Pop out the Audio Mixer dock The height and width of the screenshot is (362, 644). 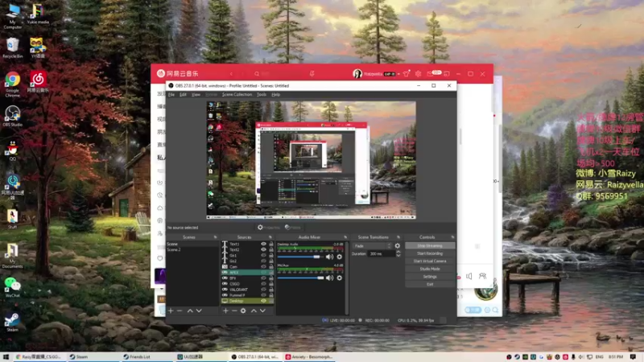tap(345, 237)
